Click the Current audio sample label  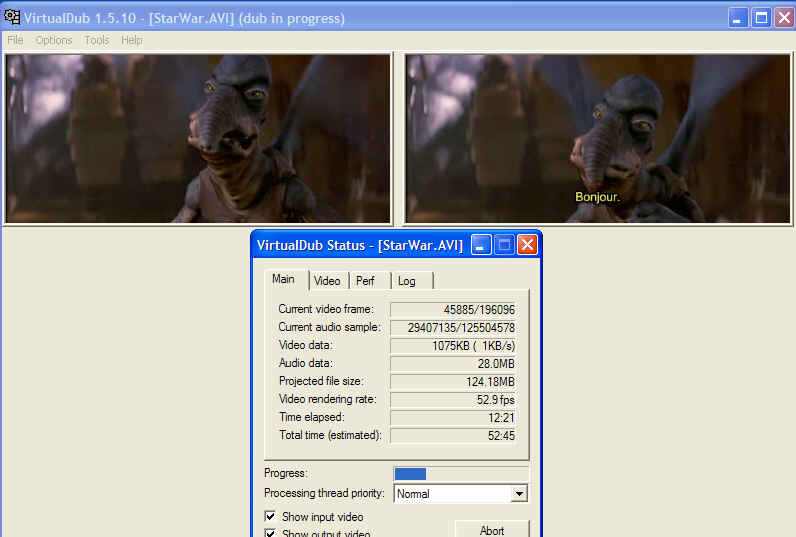(x=329, y=327)
